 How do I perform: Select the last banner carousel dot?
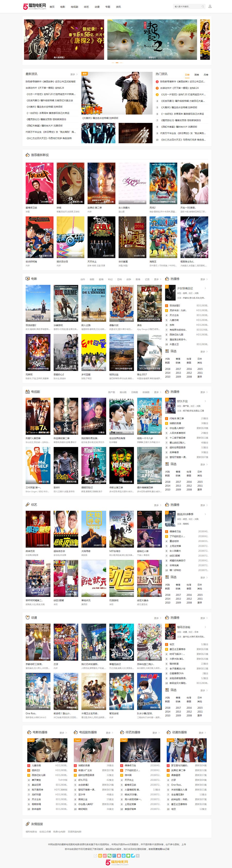tap(121, 62)
